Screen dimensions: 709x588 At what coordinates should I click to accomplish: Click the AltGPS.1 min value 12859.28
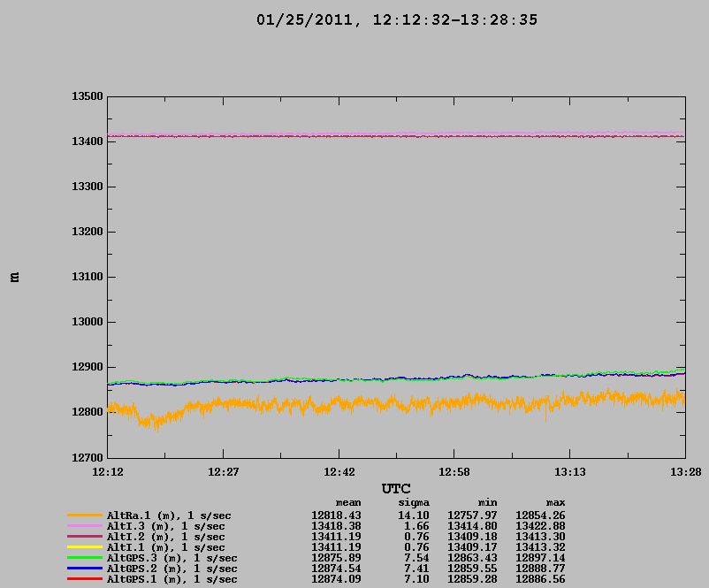(472, 579)
